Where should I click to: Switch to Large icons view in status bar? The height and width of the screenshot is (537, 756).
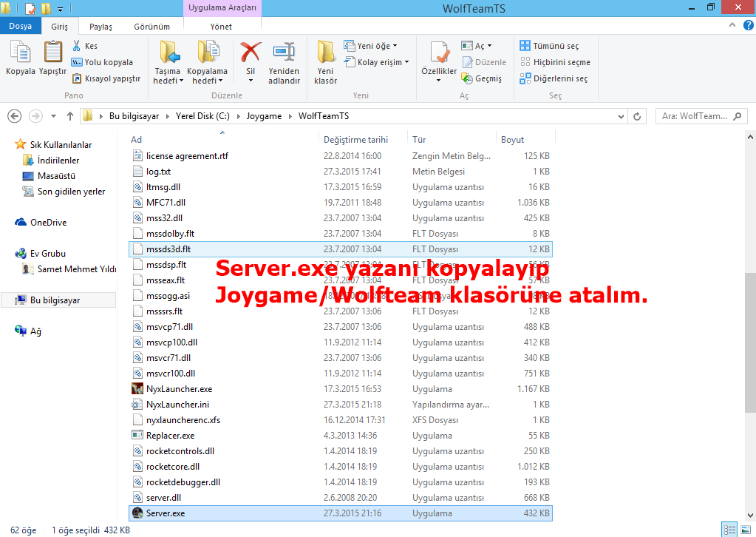[x=746, y=530]
